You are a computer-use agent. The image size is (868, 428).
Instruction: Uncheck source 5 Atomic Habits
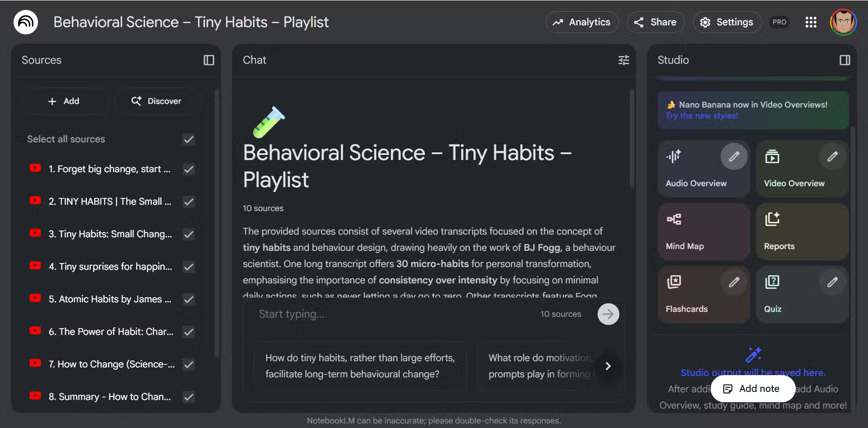click(189, 299)
